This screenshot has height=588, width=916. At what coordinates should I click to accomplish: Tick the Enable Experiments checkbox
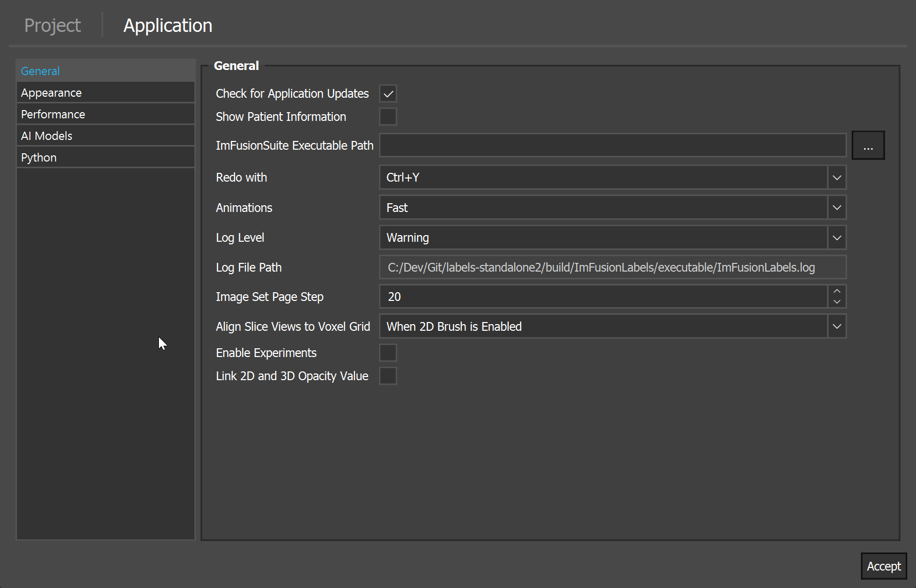[x=388, y=353]
